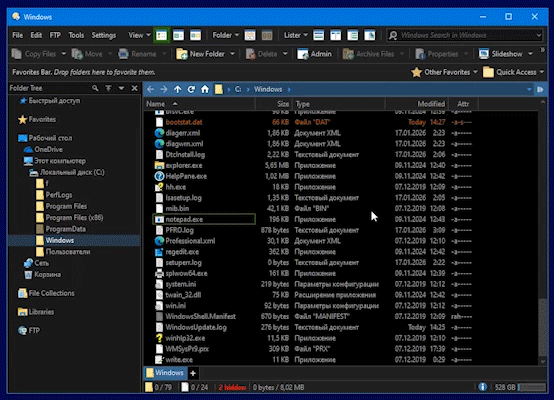The width and height of the screenshot is (554, 400).
Task: Select the Windows folder tab
Action: click(x=165, y=373)
